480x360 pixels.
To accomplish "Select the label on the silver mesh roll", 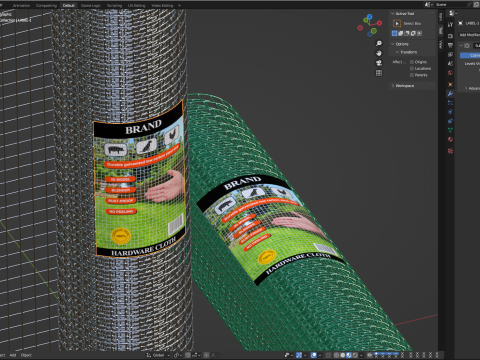I will [139, 178].
